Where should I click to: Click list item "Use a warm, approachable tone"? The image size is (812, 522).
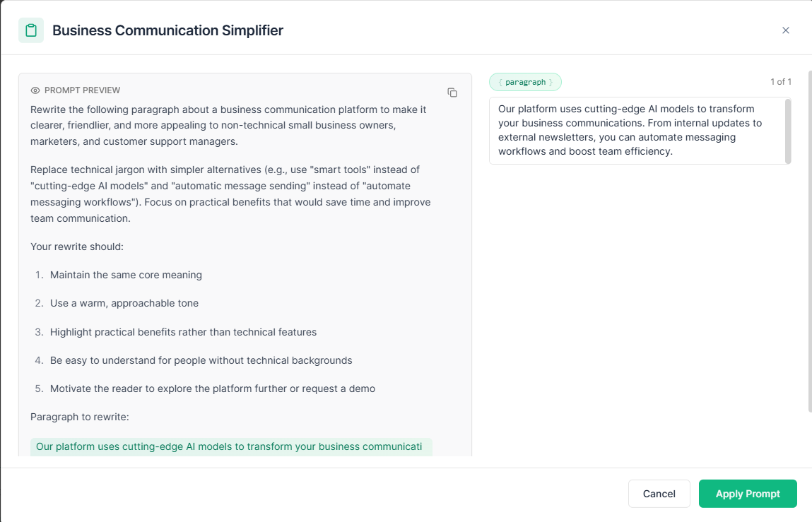click(x=124, y=304)
